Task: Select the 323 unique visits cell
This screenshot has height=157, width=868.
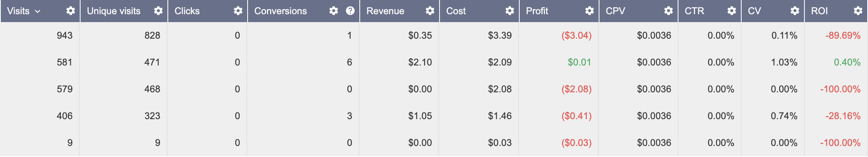Action: (x=152, y=116)
